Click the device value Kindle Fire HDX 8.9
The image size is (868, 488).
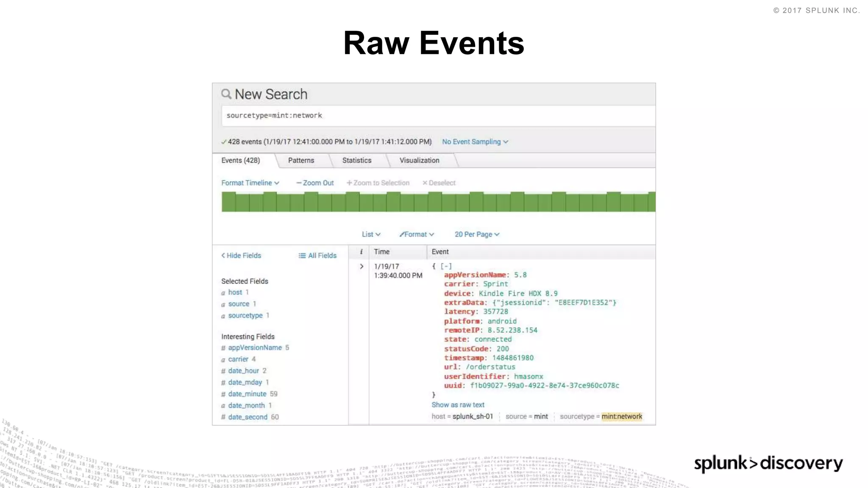[518, 293]
